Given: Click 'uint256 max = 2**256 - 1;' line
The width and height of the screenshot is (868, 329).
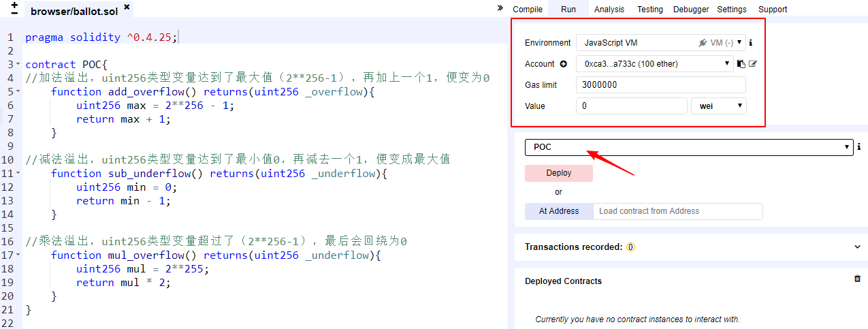Looking at the screenshot, I should pyautogui.click(x=155, y=106).
